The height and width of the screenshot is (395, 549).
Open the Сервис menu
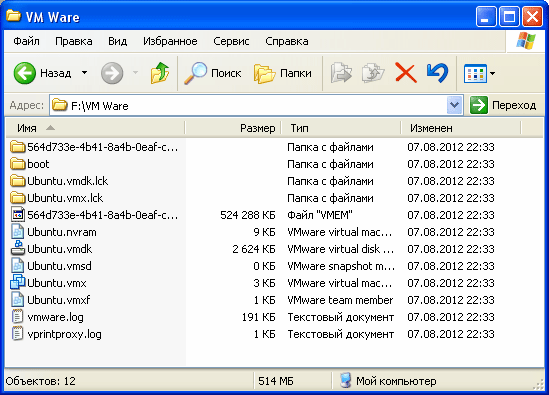(x=231, y=41)
